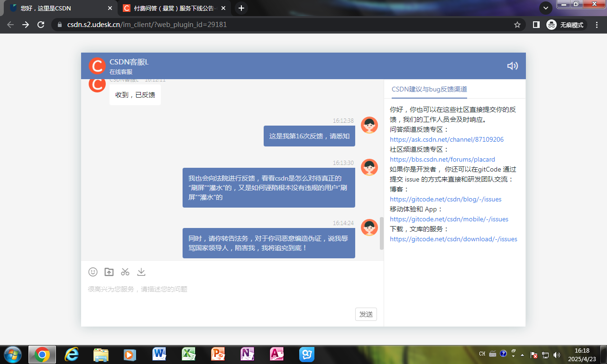The height and width of the screenshot is (364, 607).
Task: Expand the tab search dropdown arrow
Action: (x=546, y=8)
